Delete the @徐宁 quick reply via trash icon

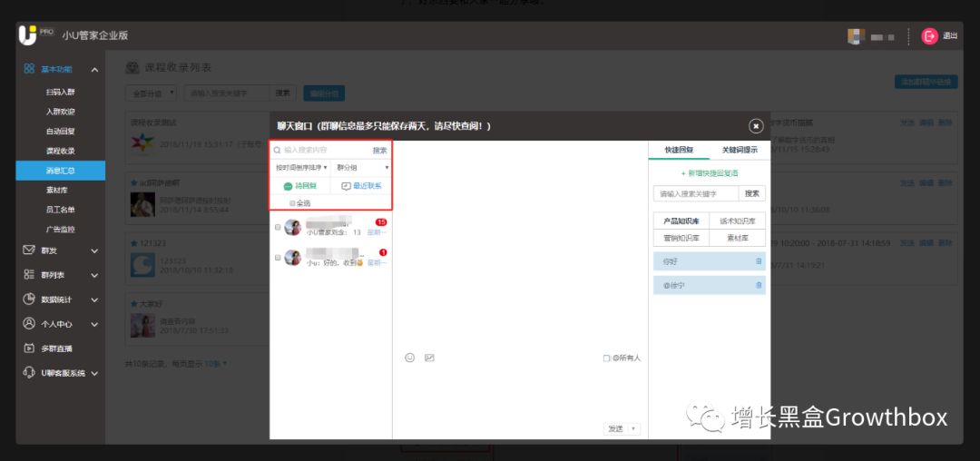(x=759, y=285)
